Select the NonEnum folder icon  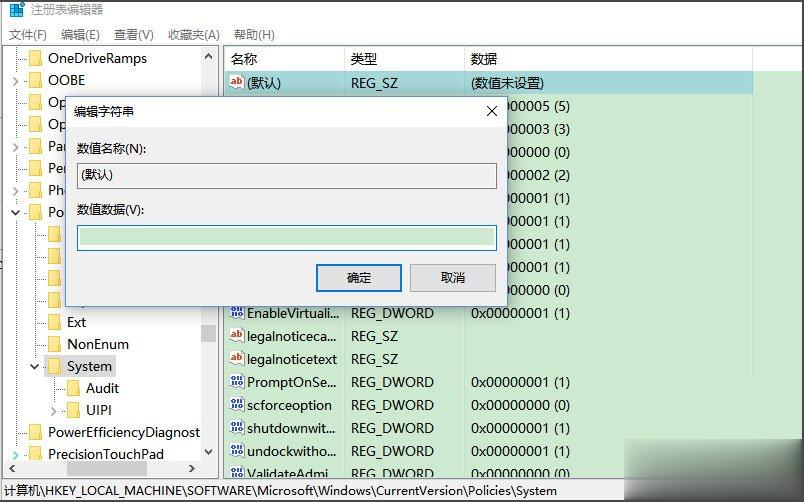[54, 345]
